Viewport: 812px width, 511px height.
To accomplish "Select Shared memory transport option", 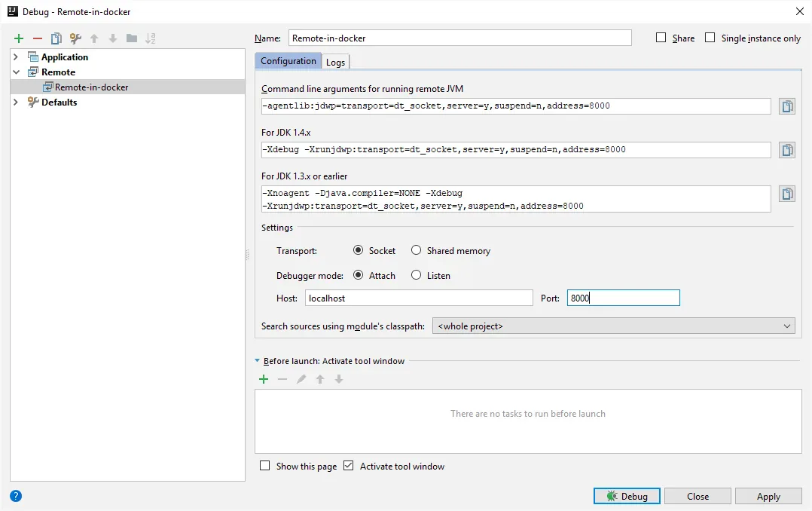I will point(416,250).
